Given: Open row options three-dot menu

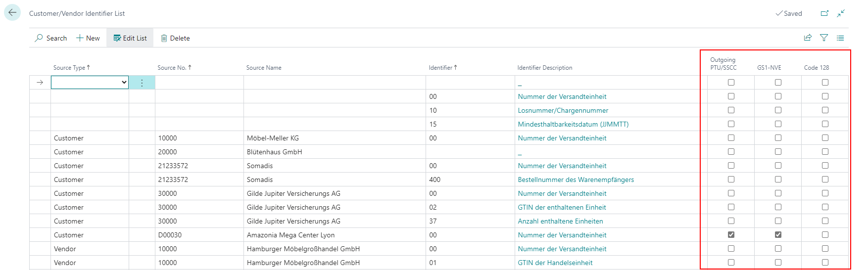Looking at the screenshot, I should tap(142, 83).
